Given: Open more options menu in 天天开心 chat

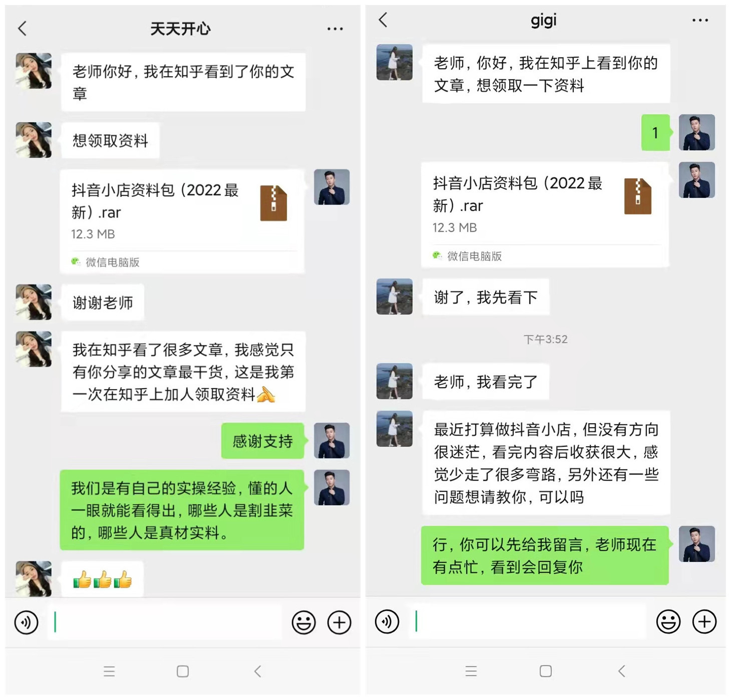Looking at the screenshot, I should 335,29.
